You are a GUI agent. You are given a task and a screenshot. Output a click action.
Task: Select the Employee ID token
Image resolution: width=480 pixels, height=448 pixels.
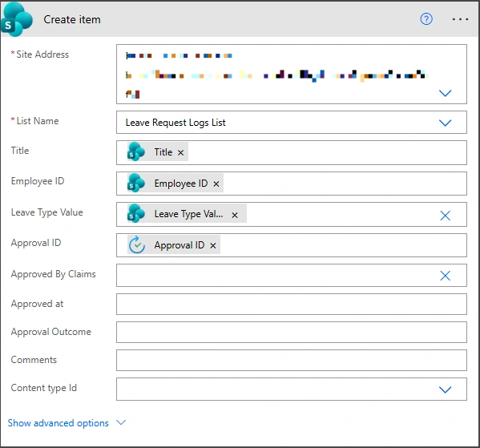click(181, 184)
